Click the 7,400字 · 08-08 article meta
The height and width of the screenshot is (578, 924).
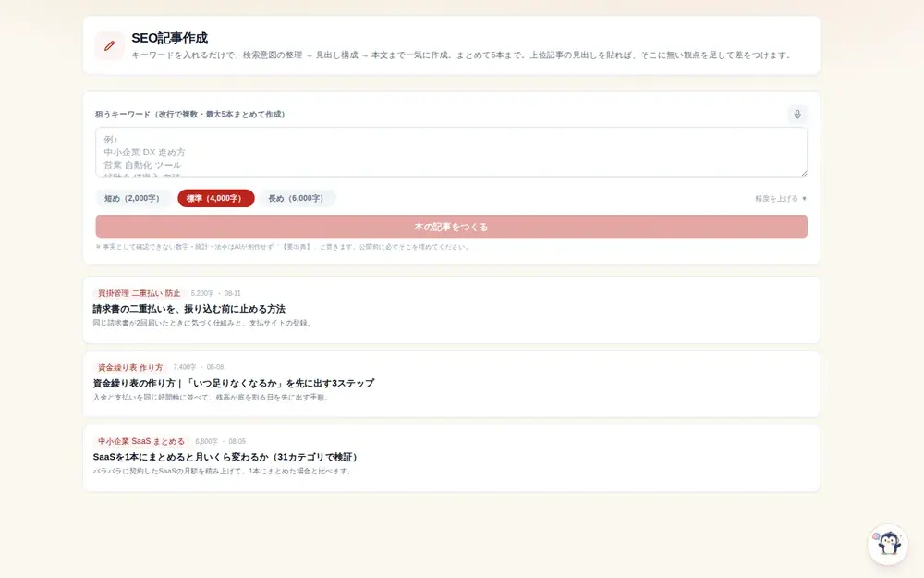(199, 367)
